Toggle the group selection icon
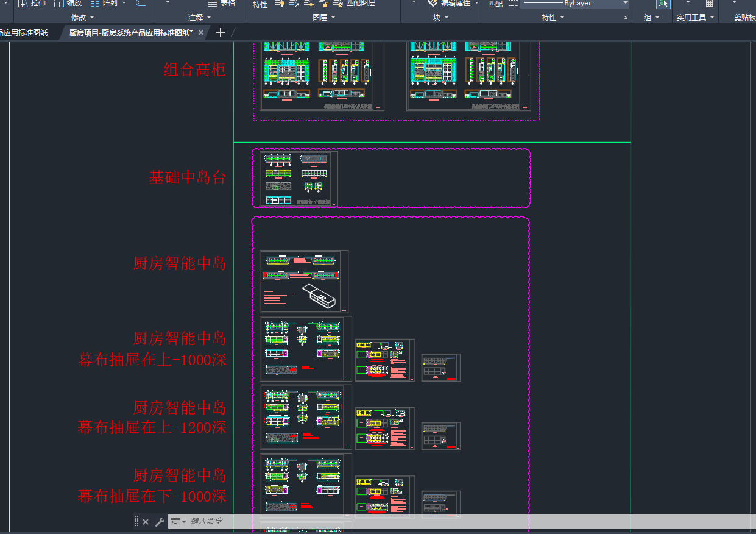 tap(663, 4)
